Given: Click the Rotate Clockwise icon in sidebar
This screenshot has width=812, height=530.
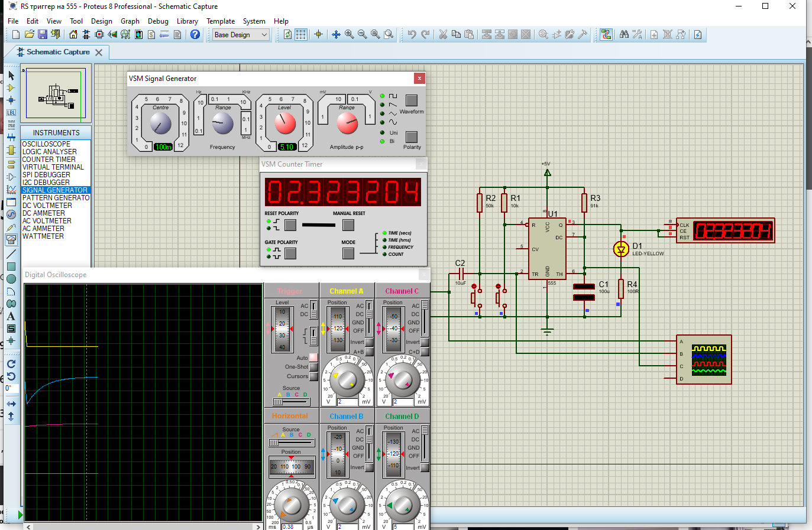Looking at the screenshot, I should pyautogui.click(x=11, y=364).
